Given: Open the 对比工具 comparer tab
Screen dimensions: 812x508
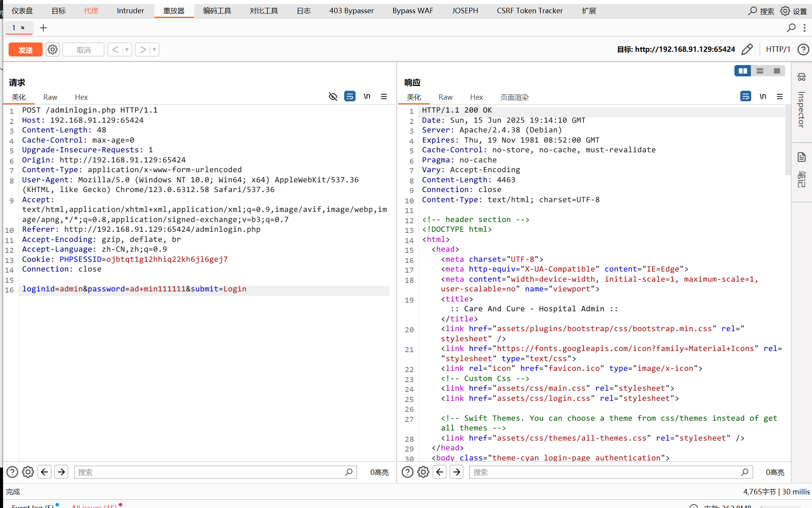Looking at the screenshot, I should (x=264, y=11).
